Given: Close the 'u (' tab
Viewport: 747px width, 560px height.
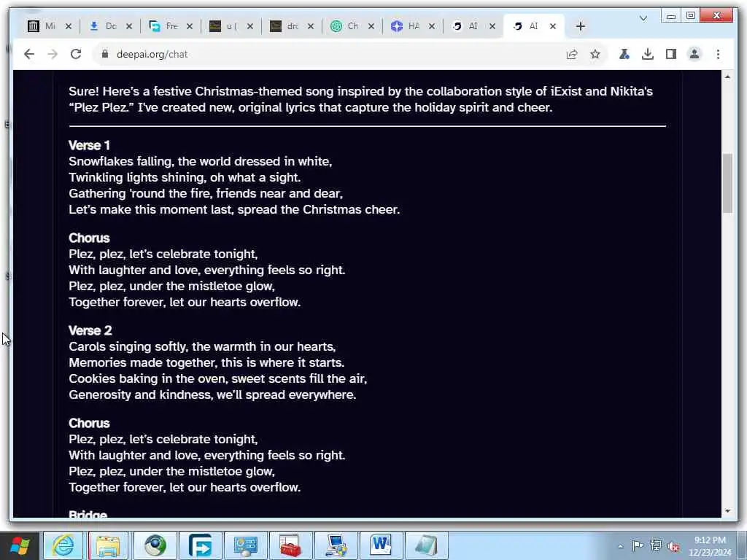Looking at the screenshot, I should [x=250, y=26].
